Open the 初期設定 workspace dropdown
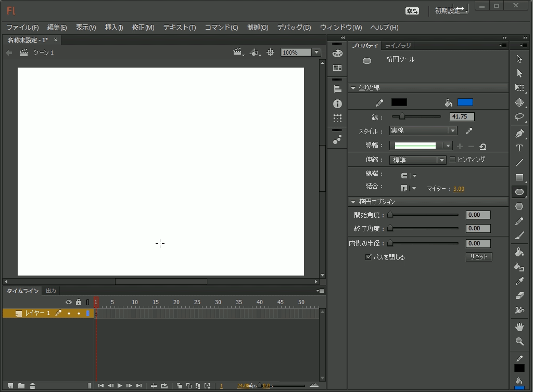 [451, 10]
